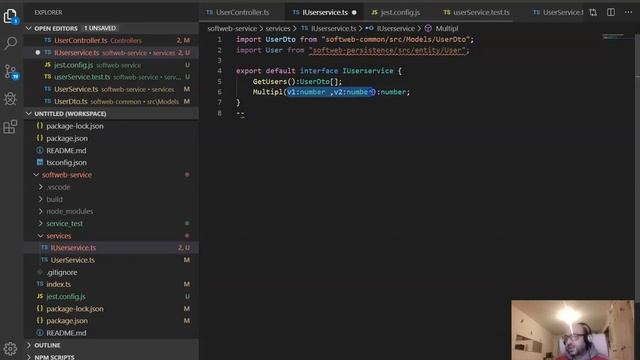
Task: Collapse the Open Editors section
Action: point(29,28)
